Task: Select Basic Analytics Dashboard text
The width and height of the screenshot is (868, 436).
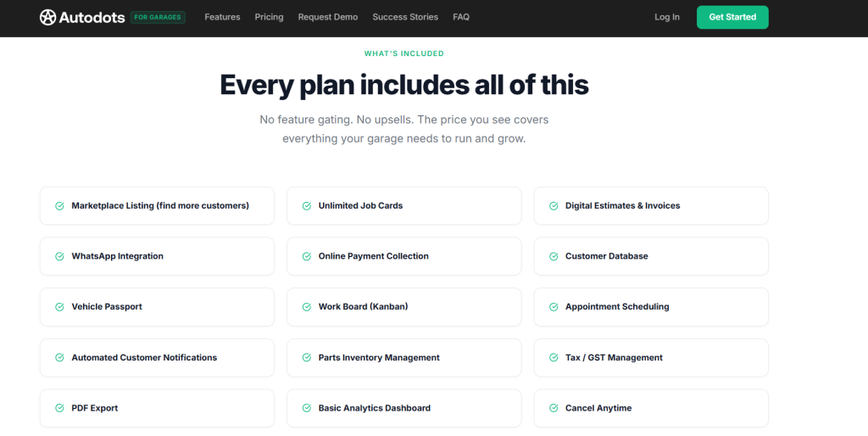Action: click(x=374, y=408)
